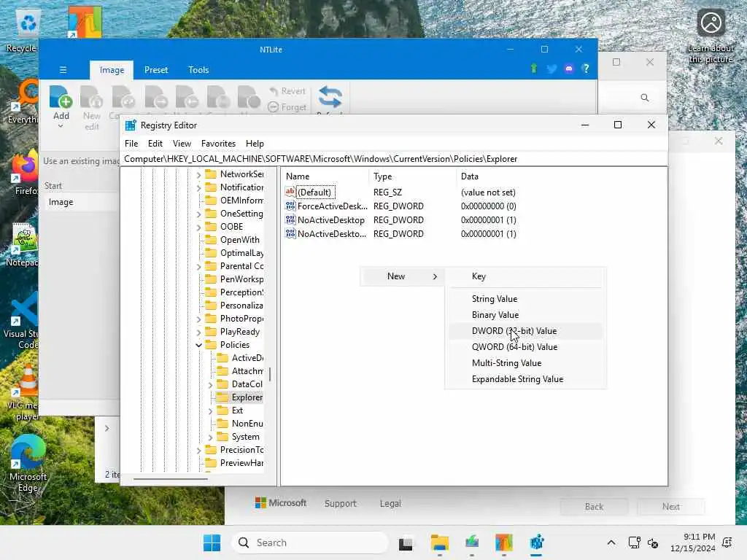Open the Edit menu in Registry Editor
This screenshot has height=560, width=747.
[155, 144]
